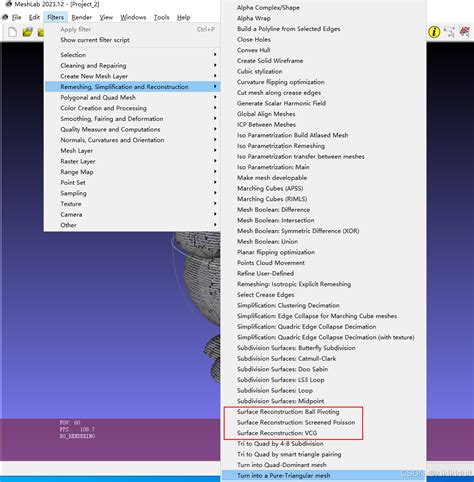Choose Turn into a Pure-Triangular mesh
The height and width of the screenshot is (482, 474).
(283, 475)
